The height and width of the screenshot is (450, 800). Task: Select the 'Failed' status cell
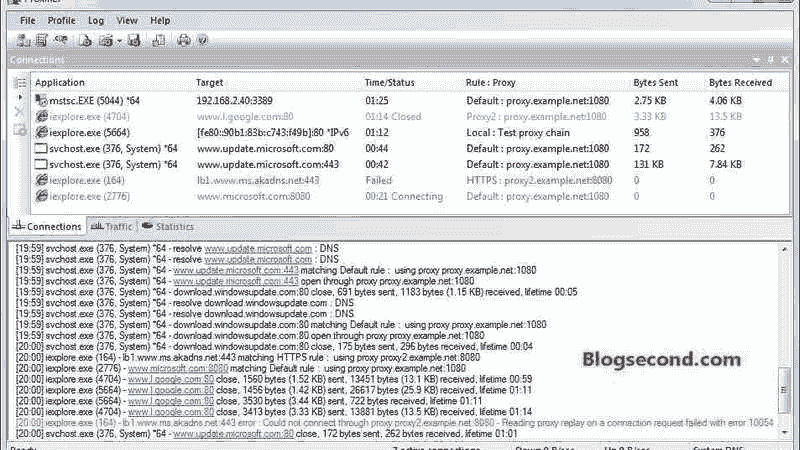pyautogui.click(x=379, y=180)
